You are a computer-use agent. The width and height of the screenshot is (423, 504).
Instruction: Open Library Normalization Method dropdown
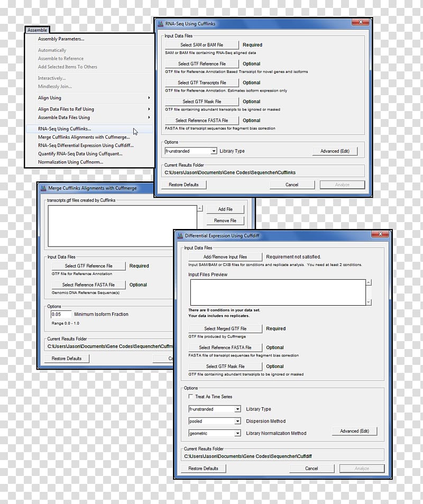pos(237,433)
